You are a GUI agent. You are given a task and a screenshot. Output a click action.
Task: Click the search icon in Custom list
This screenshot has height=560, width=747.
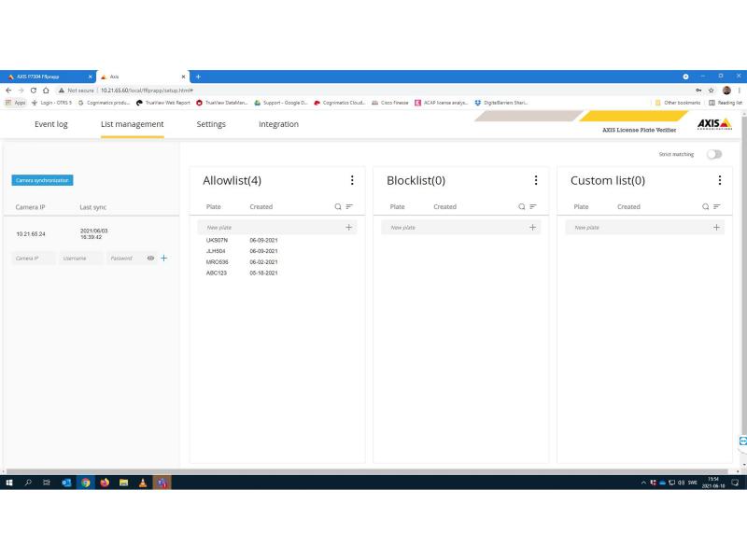(706, 207)
